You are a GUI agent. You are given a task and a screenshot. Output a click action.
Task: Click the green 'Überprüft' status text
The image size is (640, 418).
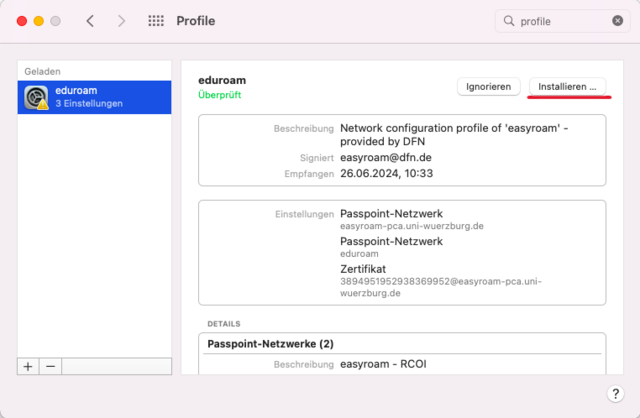point(219,95)
